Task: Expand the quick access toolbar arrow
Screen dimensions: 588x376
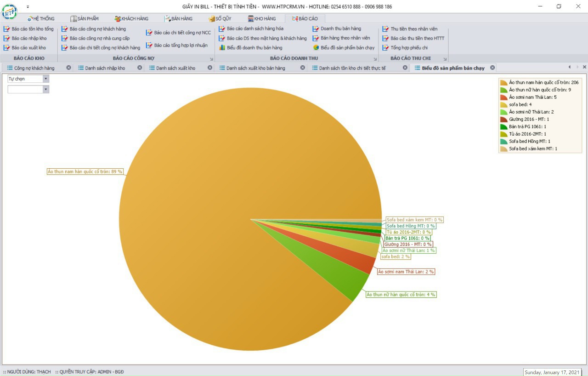Action: [x=28, y=7]
